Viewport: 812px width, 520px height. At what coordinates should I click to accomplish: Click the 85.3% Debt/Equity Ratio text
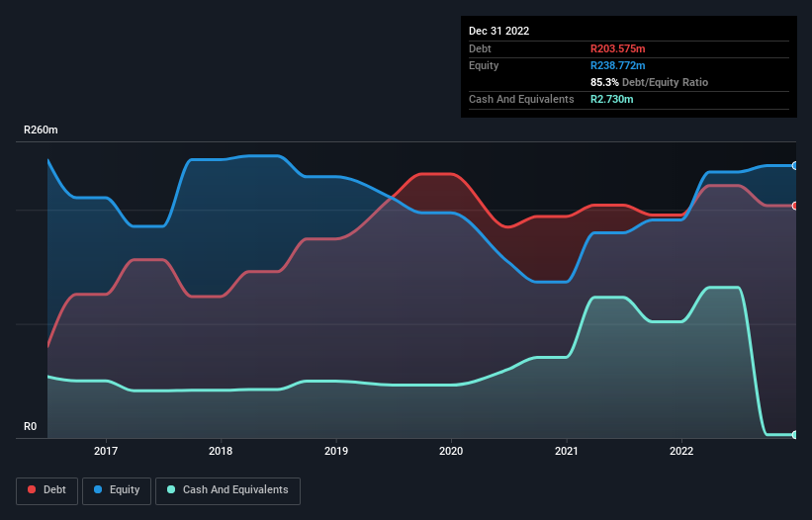coord(649,82)
